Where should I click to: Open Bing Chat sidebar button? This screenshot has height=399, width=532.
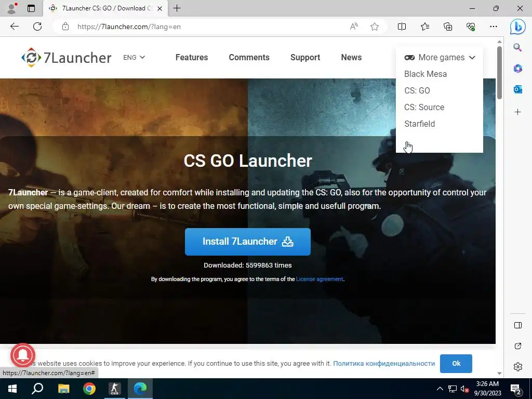pyautogui.click(x=518, y=26)
